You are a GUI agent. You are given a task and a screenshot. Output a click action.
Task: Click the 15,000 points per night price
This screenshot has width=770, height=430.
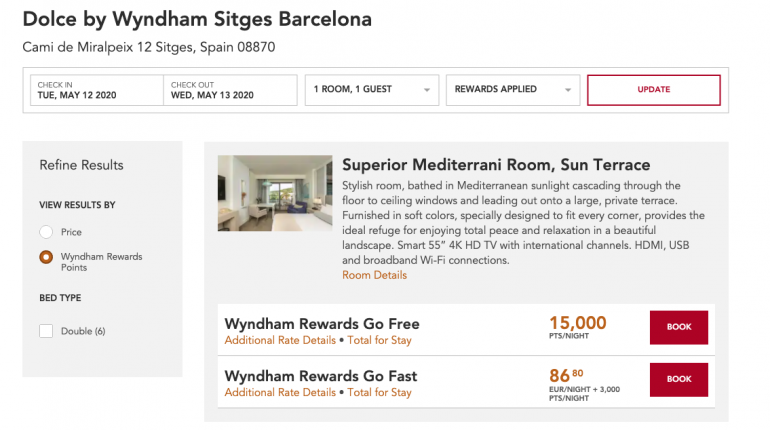[578, 323]
